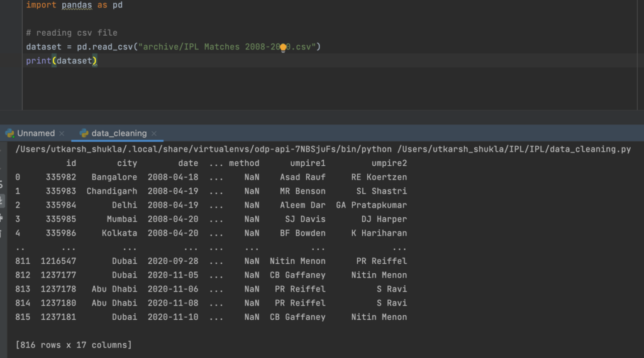Image resolution: width=644 pixels, height=358 pixels.
Task: Click the '[816 rows x 17 columns]' summary line
Action: 74,345
